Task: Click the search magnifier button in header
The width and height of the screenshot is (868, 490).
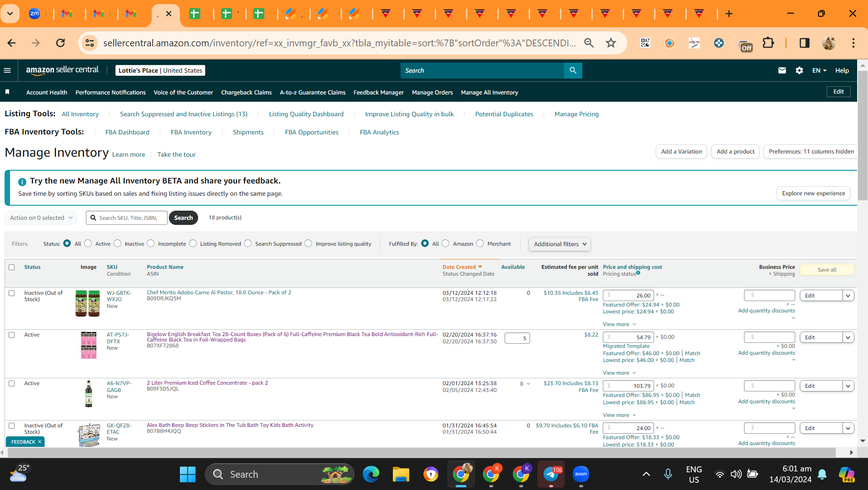Action: [573, 70]
